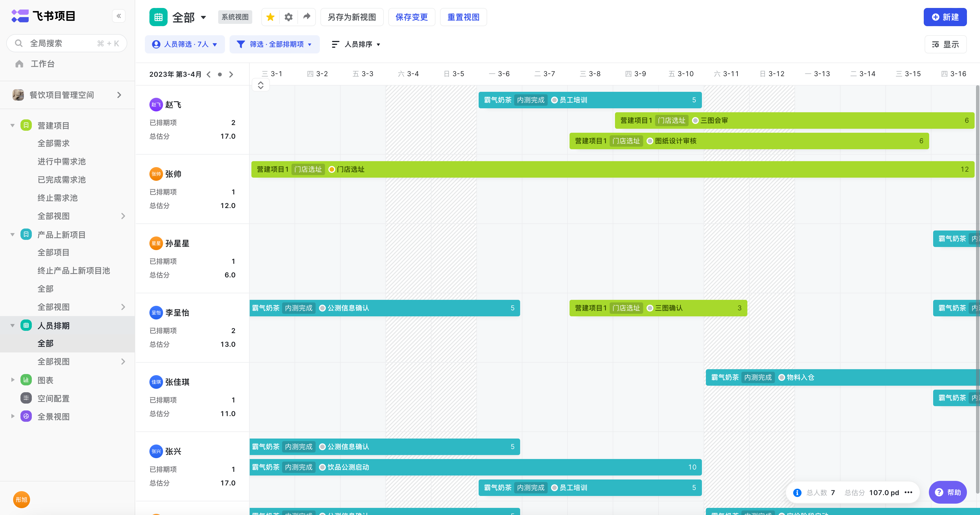Expand 餐饮项目管理空间 chevron

pyautogui.click(x=120, y=95)
